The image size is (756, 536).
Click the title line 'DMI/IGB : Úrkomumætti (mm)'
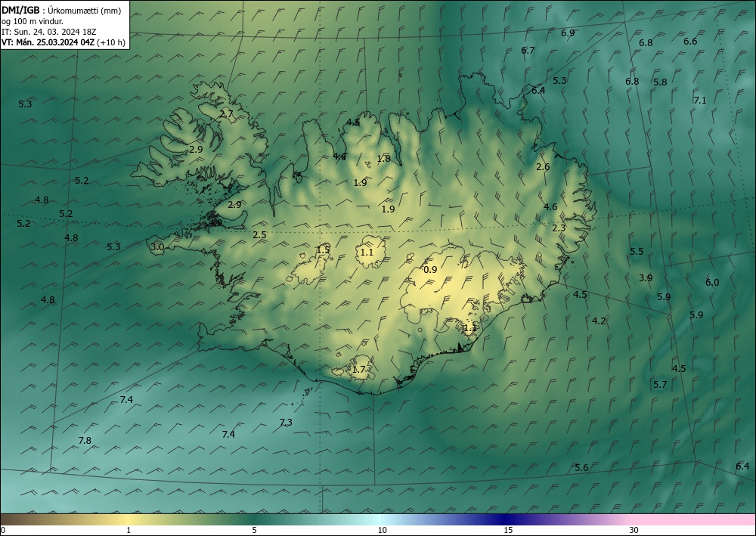point(61,11)
